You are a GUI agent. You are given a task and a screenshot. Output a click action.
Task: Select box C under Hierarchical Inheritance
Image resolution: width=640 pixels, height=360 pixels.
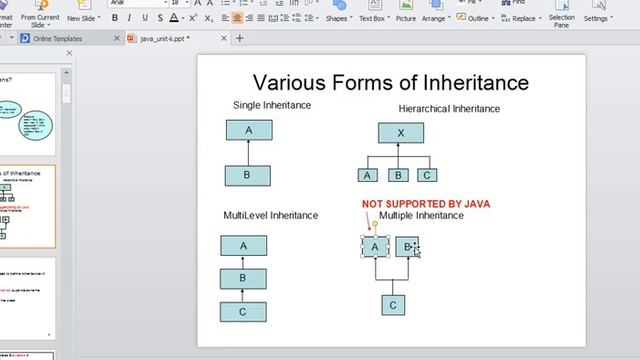427,175
